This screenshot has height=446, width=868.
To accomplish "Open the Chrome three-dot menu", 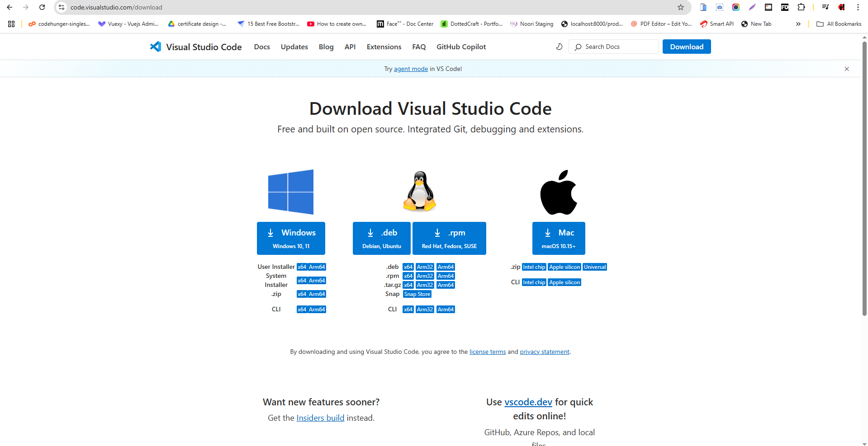I will coord(858,7).
